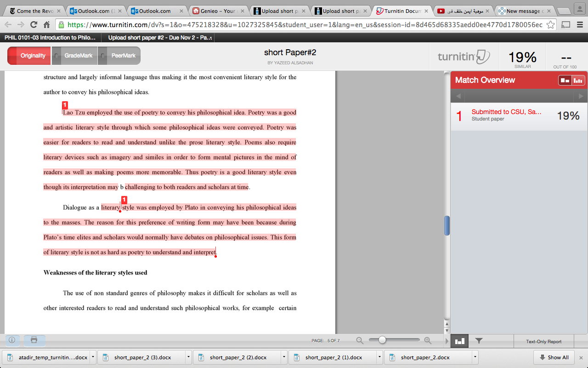Click source marker 1 beside Lao Tzu paragraph
Screen dimensions: 588x368
(x=65, y=105)
